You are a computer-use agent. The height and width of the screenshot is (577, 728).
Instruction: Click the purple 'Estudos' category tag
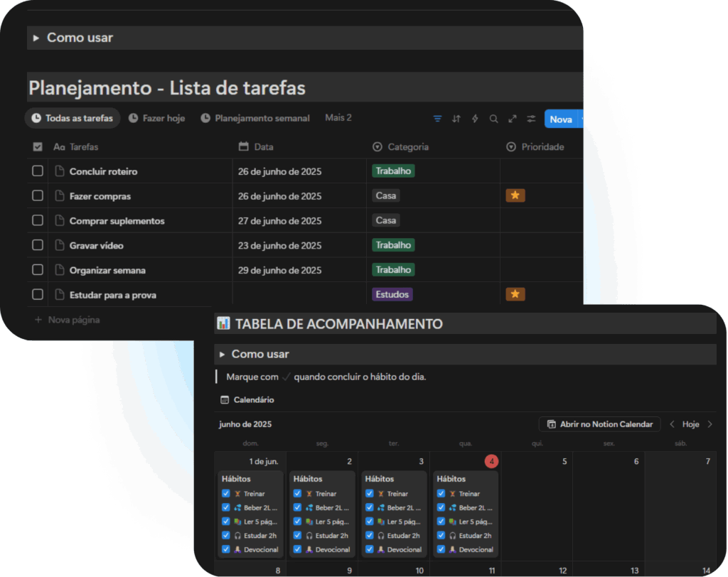(x=392, y=294)
